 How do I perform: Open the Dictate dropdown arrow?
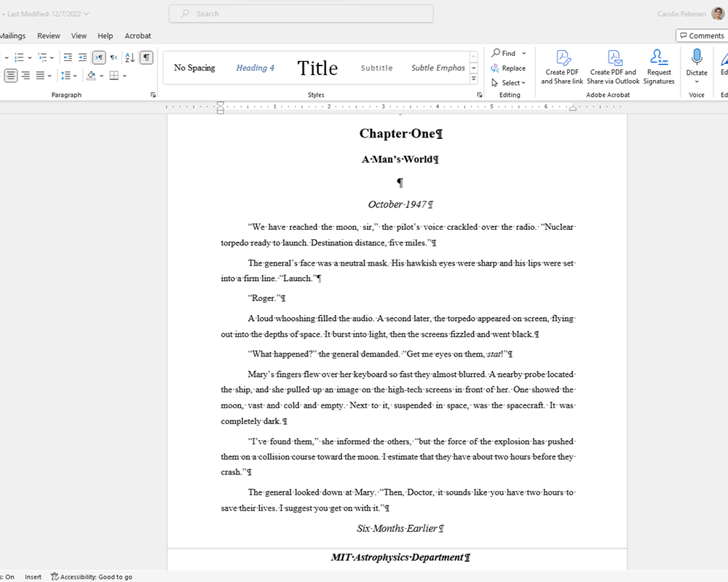[697, 81]
